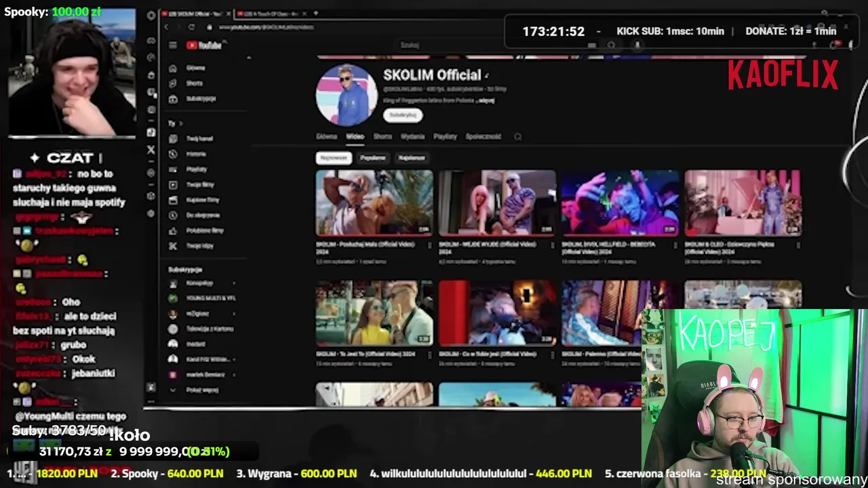The width and height of the screenshot is (868, 488).
Task: Select the Najnowsze filter chip
Action: click(x=333, y=158)
